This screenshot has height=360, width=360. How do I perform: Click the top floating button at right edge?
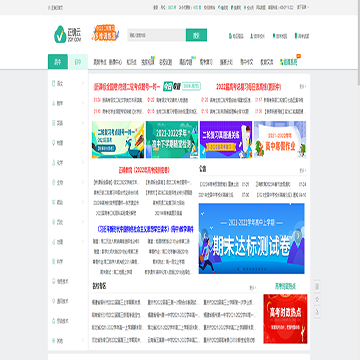317,286
